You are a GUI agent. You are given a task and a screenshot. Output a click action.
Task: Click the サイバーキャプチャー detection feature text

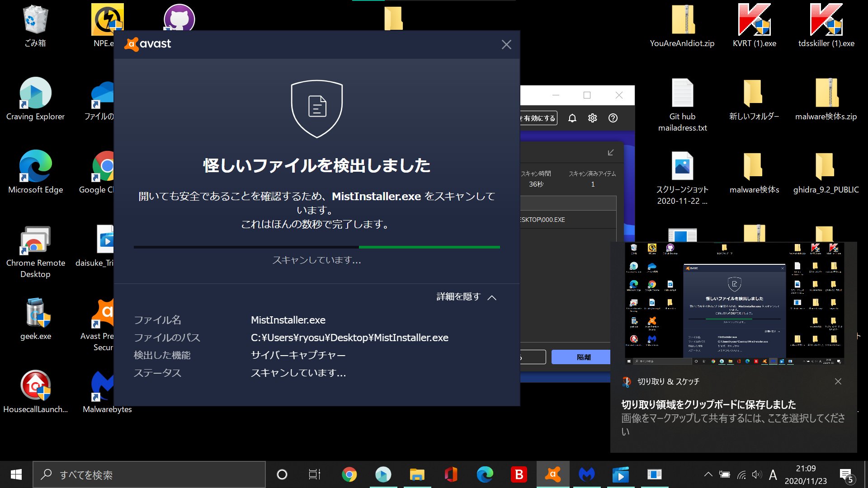pyautogui.click(x=298, y=355)
